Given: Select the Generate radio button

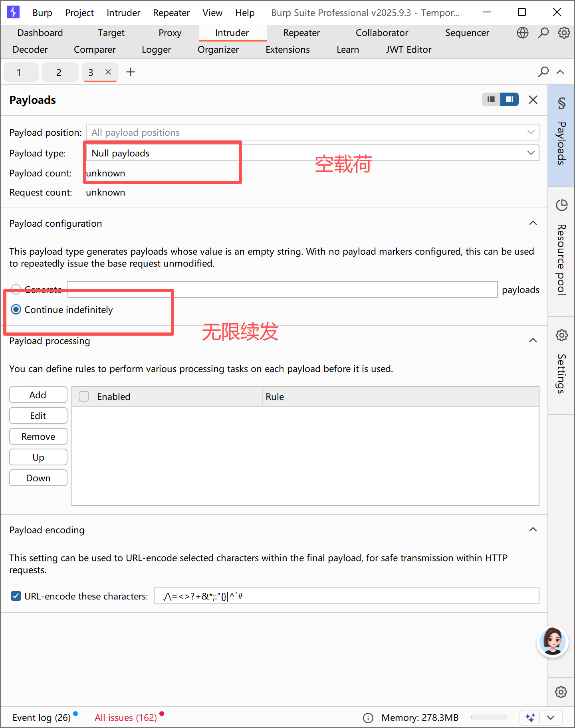Looking at the screenshot, I should pos(16,289).
